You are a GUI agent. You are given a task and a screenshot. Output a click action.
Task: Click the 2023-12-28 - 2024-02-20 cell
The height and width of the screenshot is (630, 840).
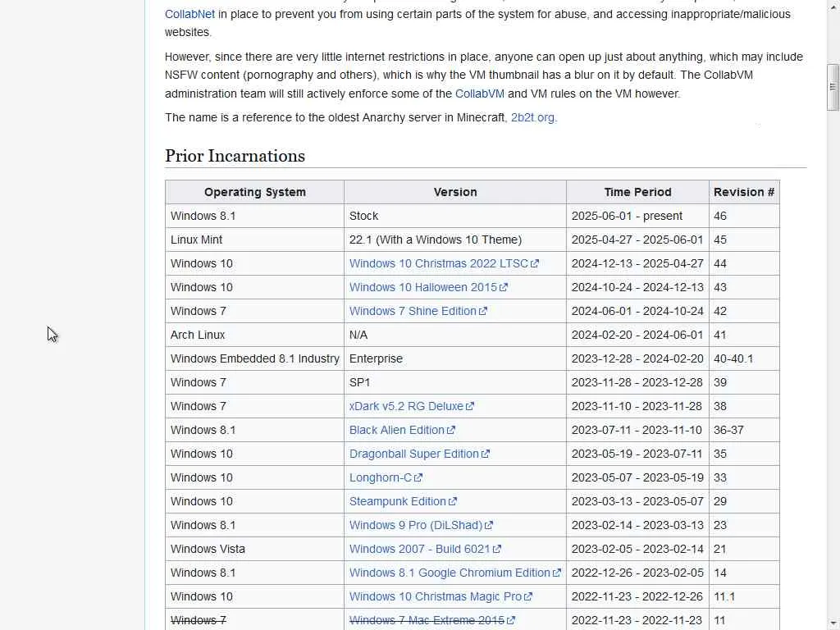637,359
